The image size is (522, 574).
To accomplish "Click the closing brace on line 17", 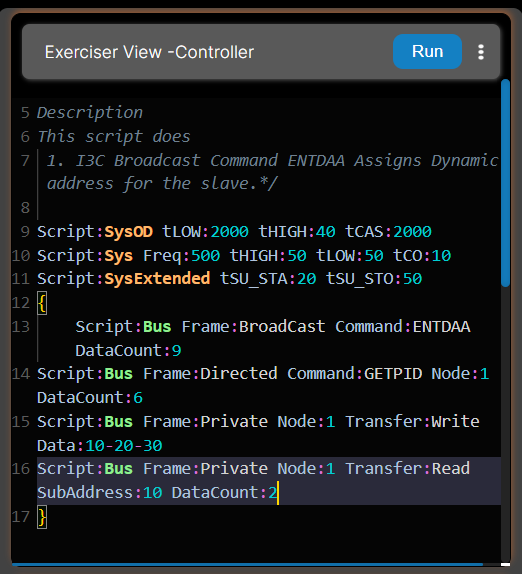I will (x=42, y=517).
